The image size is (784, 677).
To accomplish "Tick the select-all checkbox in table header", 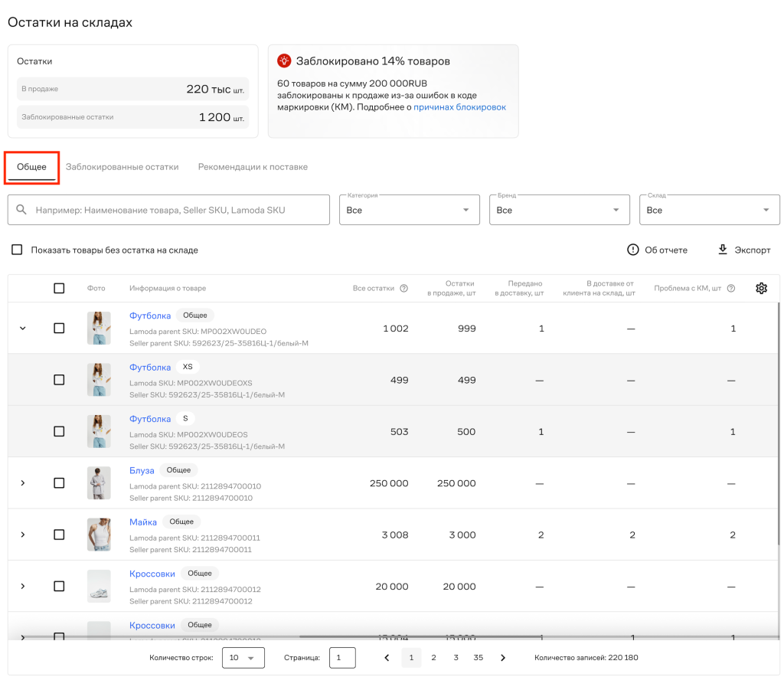I will (x=59, y=288).
